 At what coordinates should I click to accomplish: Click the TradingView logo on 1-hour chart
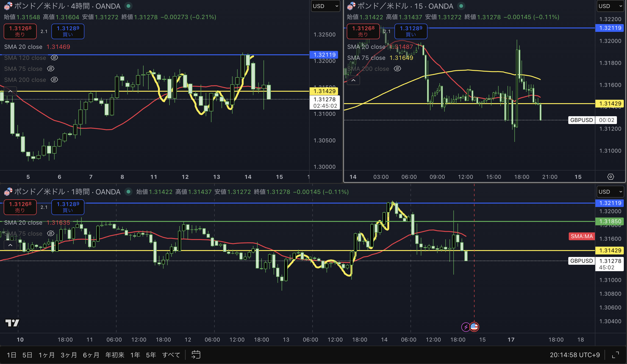coord(12,323)
